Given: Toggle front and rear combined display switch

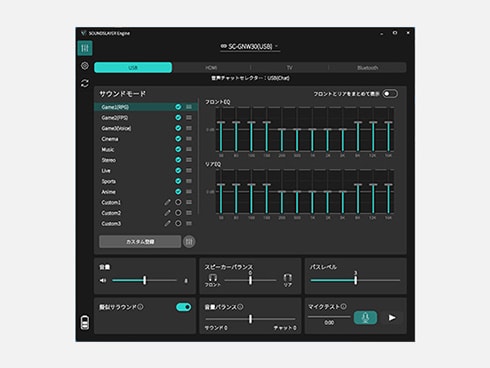Looking at the screenshot, I should (x=390, y=94).
